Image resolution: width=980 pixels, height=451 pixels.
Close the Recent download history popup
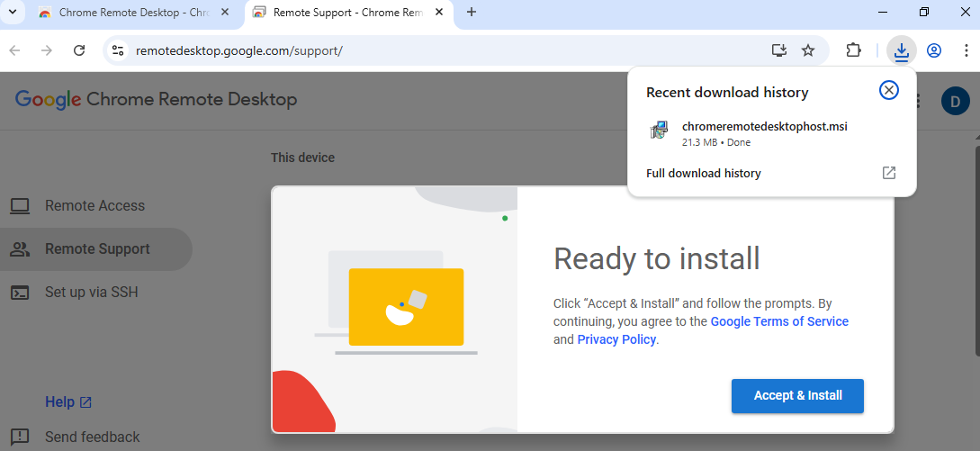pyautogui.click(x=888, y=90)
